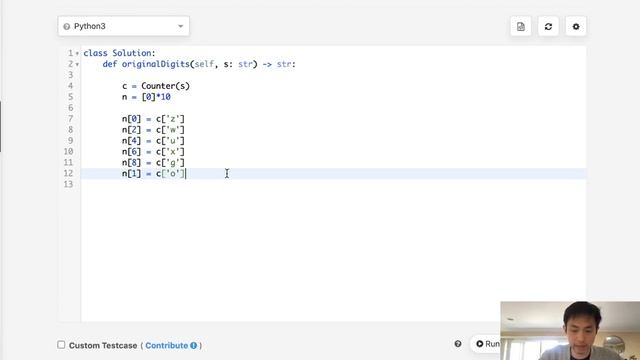Click the 'n = [0]*10' line
640x360 pixels.
coord(146,97)
